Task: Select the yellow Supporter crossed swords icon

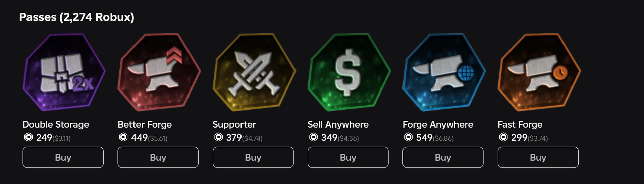Action: click(x=254, y=72)
